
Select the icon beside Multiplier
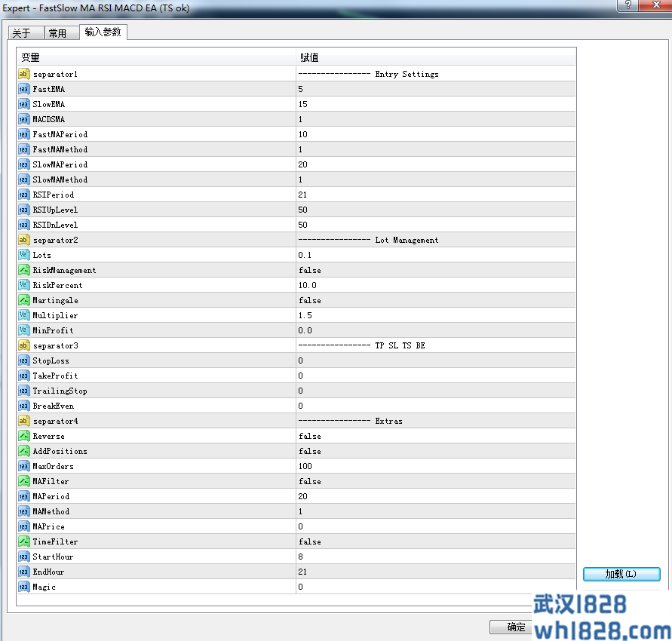click(x=23, y=315)
